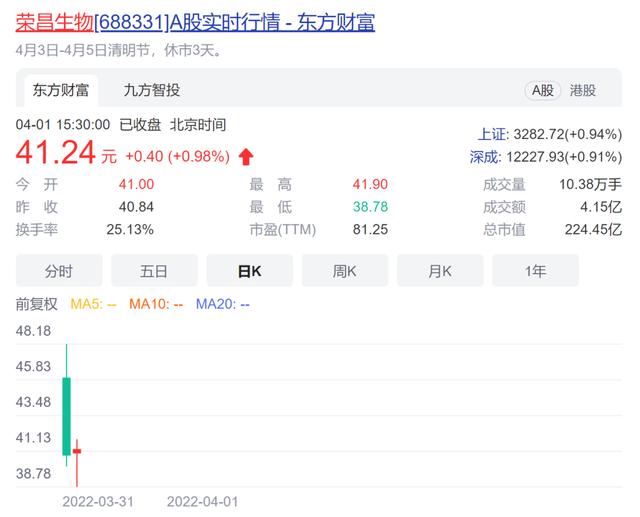Click the green 最低 value in the quote table
This screenshot has width=640, height=517.
pos(370,207)
